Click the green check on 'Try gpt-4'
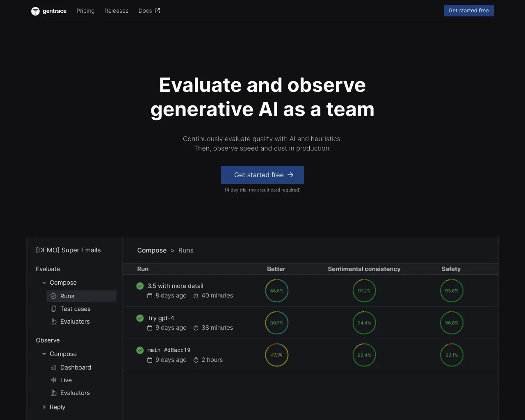The width and height of the screenshot is (525, 420). 140,318
